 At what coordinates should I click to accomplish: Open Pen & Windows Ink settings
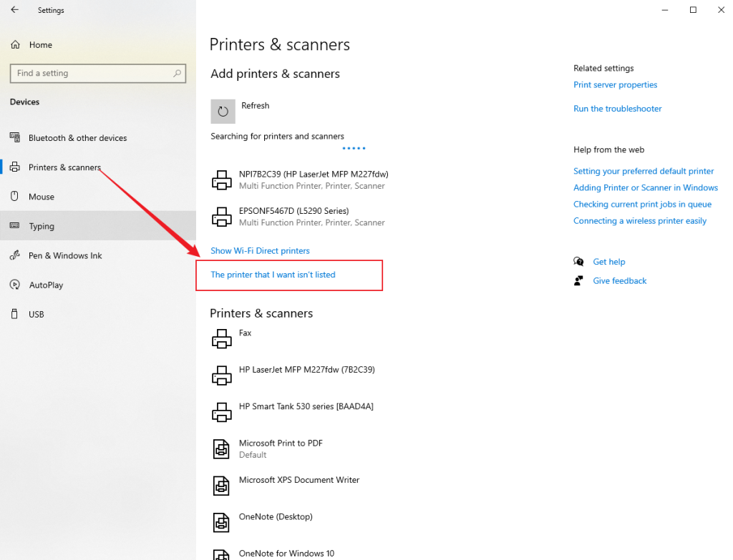pos(64,255)
